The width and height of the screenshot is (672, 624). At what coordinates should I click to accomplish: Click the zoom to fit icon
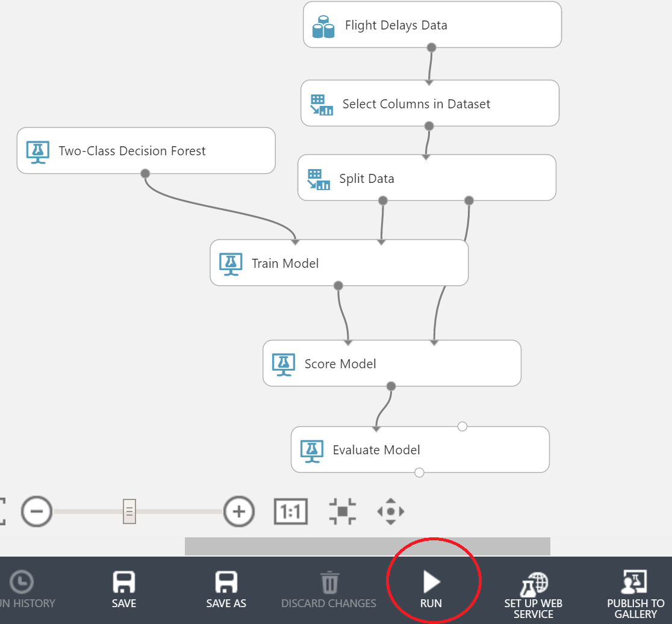343,511
